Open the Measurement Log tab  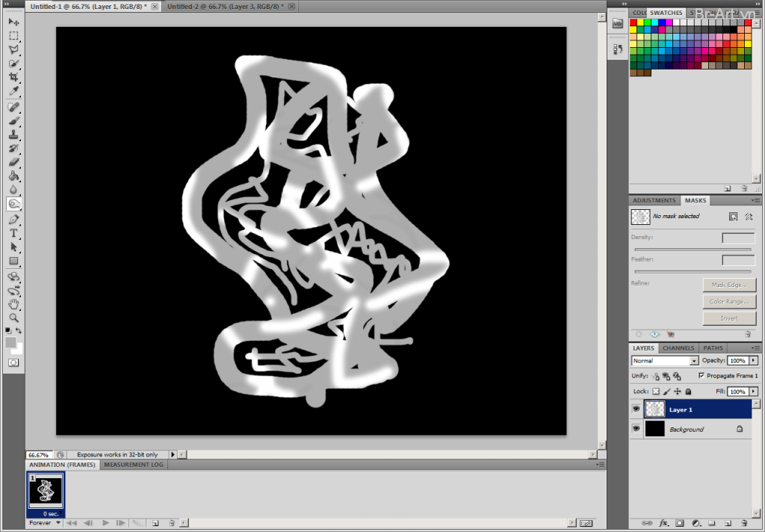(133, 465)
